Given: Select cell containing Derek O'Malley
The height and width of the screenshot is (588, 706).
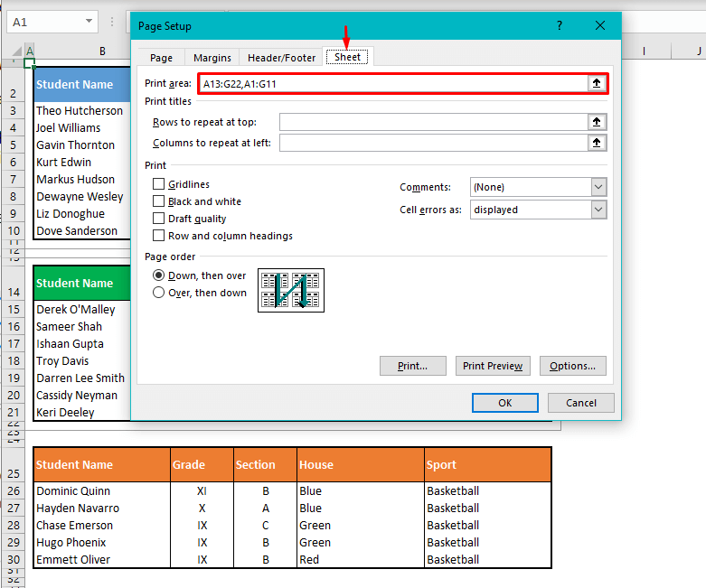Looking at the screenshot, I should [x=82, y=310].
